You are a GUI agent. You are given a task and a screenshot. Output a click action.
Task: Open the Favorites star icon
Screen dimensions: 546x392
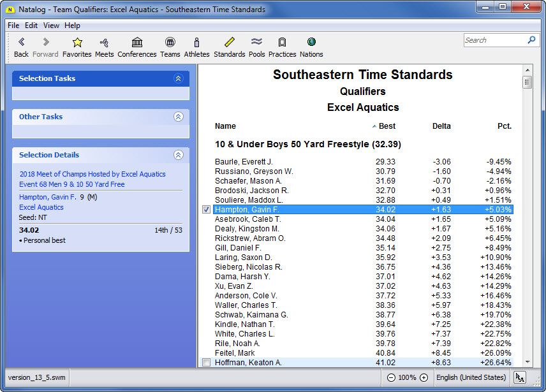click(77, 43)
